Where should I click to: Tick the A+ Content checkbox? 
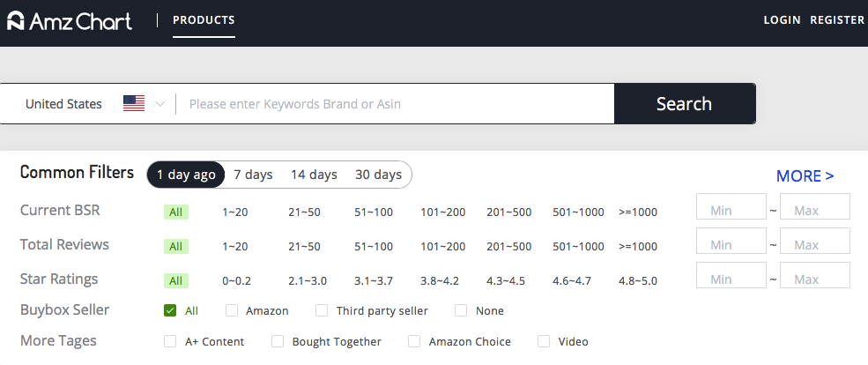[x=170, y=341]
